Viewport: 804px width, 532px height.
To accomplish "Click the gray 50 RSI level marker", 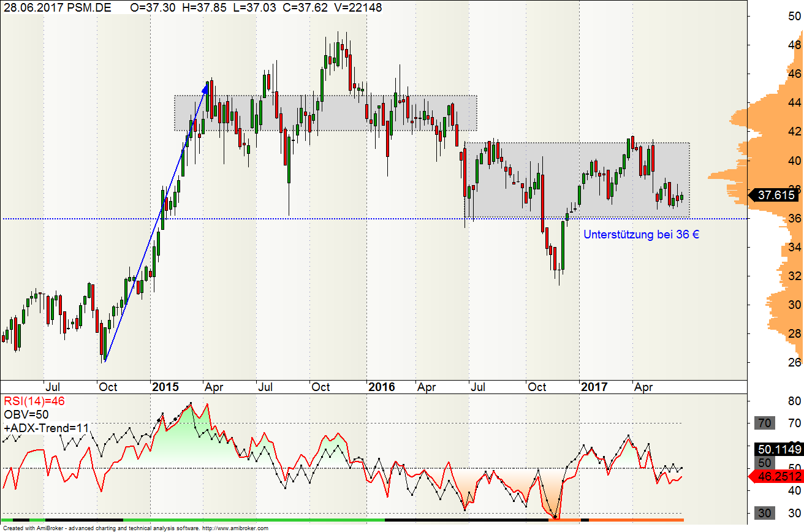I will point(765,463).
